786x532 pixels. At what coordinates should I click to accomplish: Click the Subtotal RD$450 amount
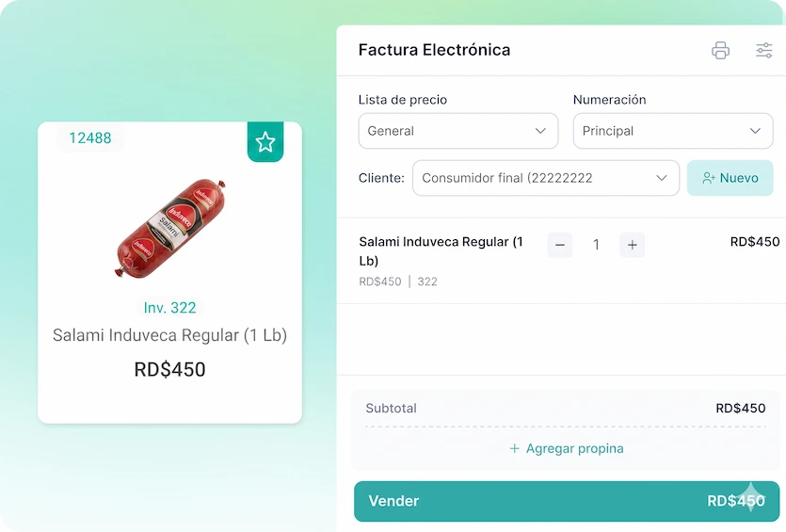coord(741,408)
